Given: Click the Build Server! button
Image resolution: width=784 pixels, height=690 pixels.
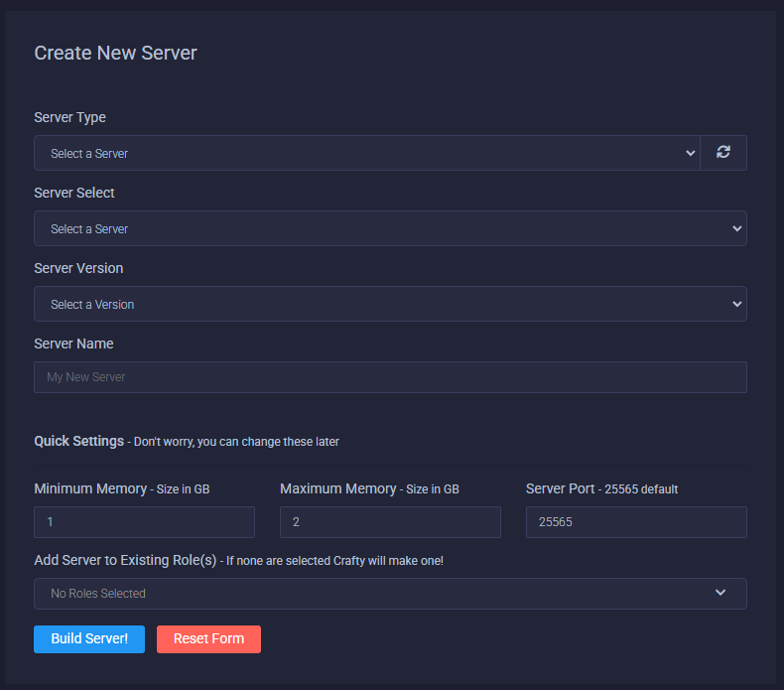Looking at the screenshot, I should click(x=89, y=639).
